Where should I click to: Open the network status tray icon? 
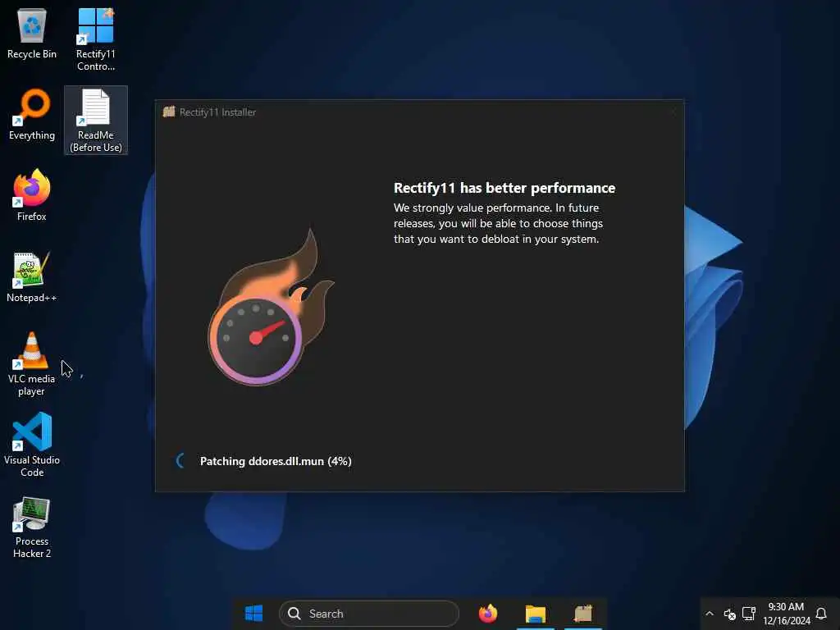pos(748,614)
